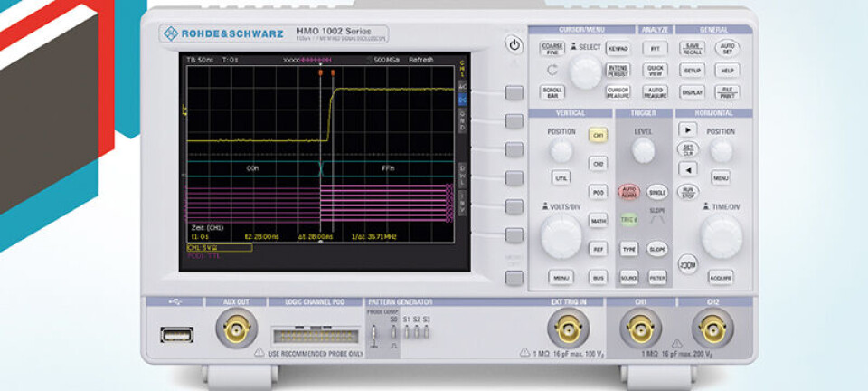This screenshot has width=868, height=391.
Task: Hit the SET/CLR marker button
Action: (x=687, y=149)
